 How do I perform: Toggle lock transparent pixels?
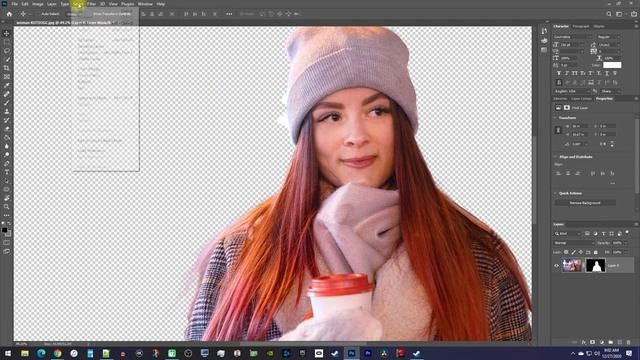(566, 252)
